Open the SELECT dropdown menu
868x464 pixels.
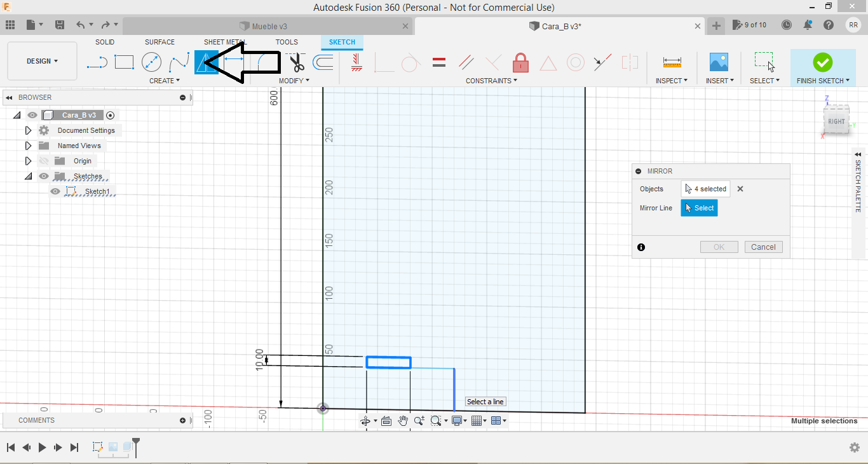click(764, 81)
